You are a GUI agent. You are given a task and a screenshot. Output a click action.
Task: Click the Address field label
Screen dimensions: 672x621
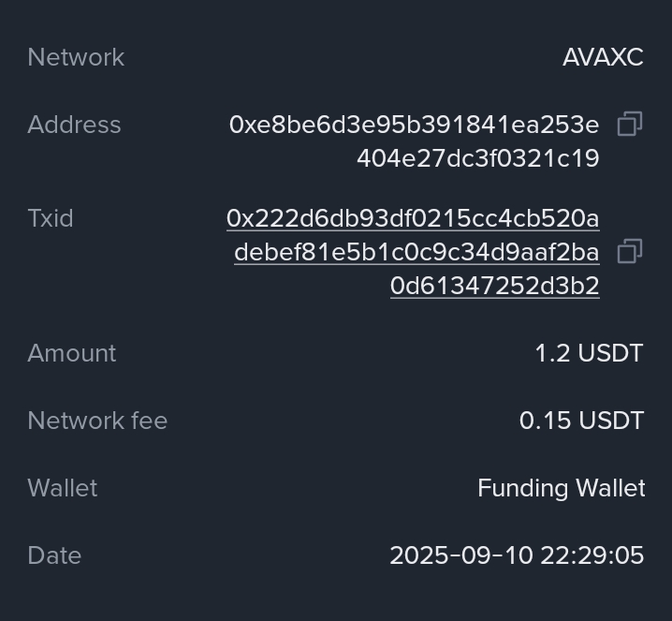pos(74,125)
